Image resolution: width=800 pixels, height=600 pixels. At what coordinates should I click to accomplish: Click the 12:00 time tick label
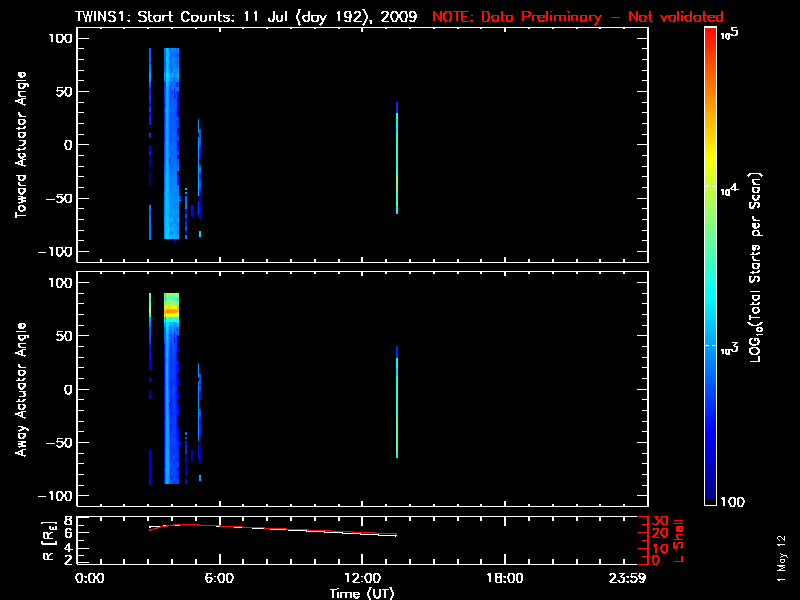(x=361, y=579)
